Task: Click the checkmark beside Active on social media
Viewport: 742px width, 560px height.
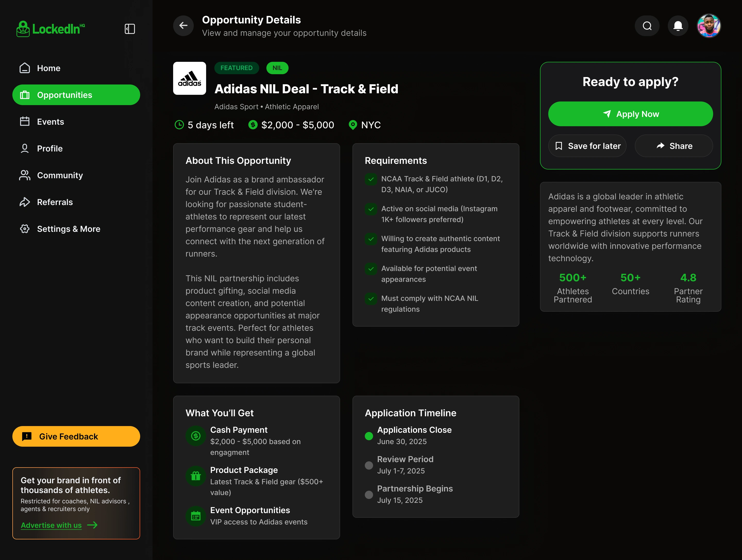Action: (x=371, y=209)
